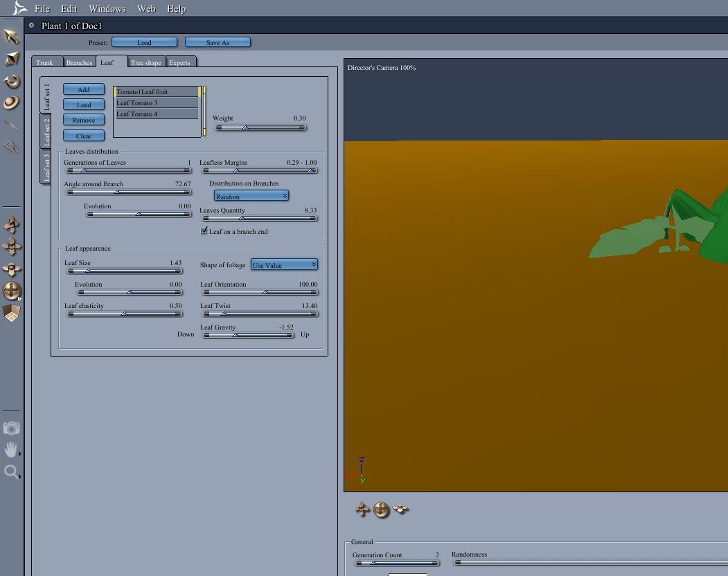Adjust the Leaf Gravity slider
The height and width of the screenshot is (576, 728).
click(x=249, y=335)
